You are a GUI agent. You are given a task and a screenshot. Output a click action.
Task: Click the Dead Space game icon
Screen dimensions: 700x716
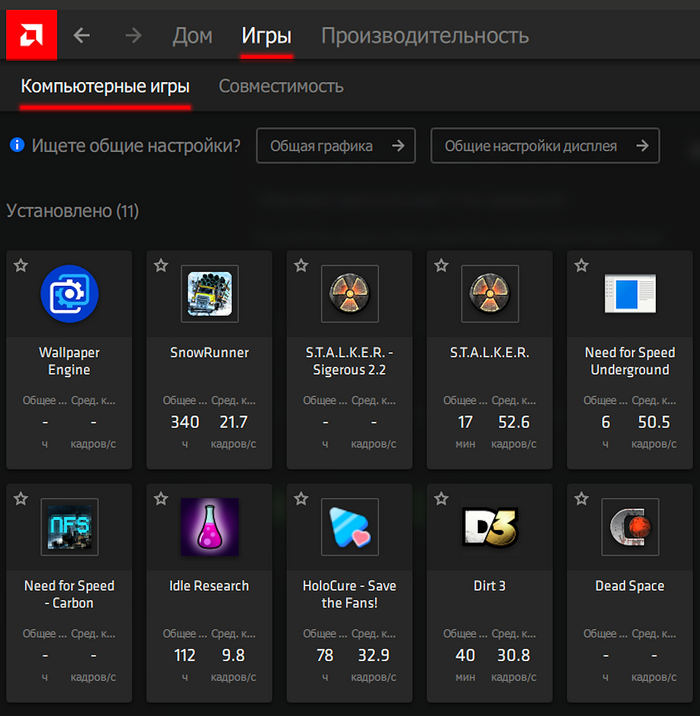[630, 526]
